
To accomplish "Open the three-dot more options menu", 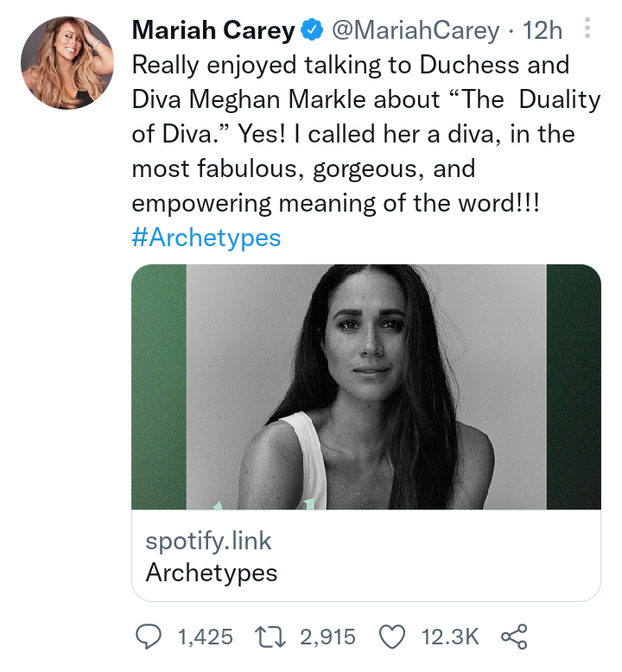I will click(x=588, y=31).
